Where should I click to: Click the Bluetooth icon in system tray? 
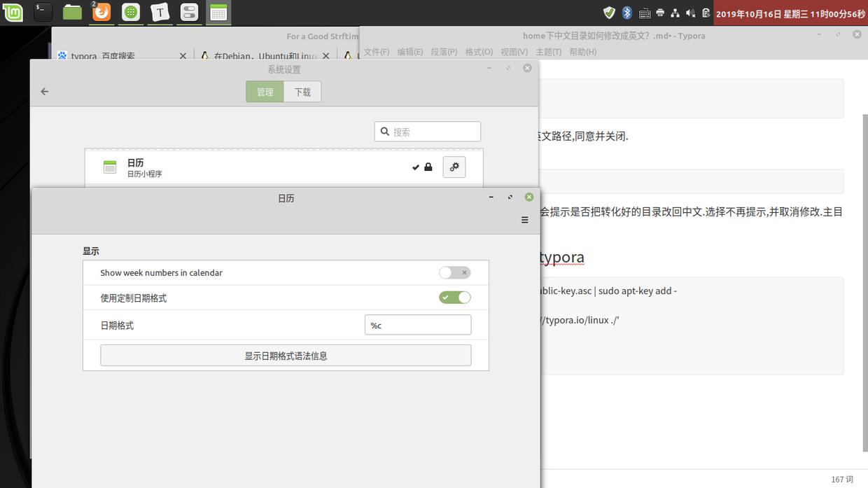pyautogui.click(x=625, y=12)
